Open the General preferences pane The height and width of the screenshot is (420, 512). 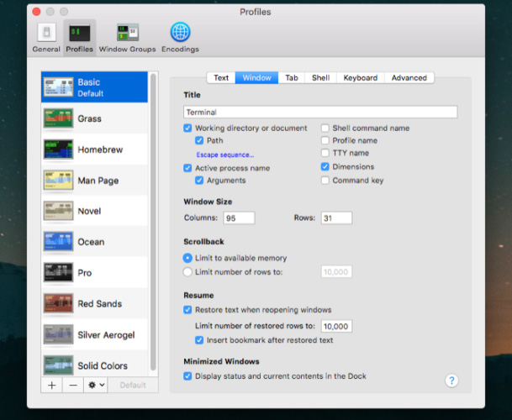[46, 38]
